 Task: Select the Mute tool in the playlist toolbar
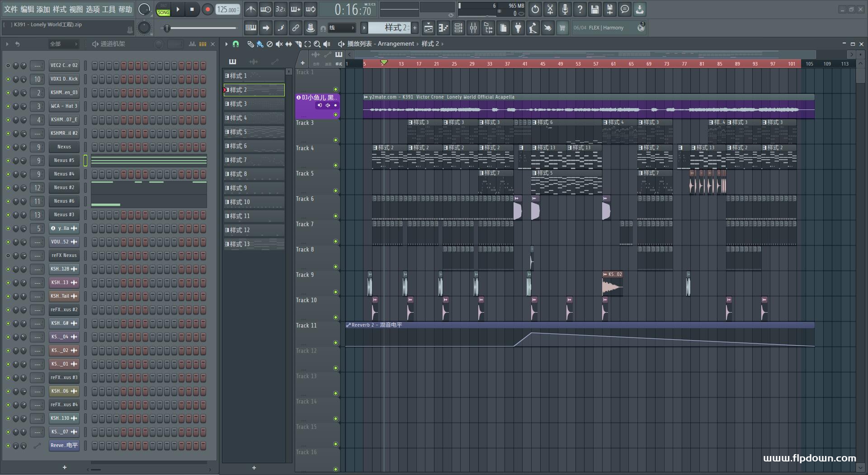click(279, 44)
